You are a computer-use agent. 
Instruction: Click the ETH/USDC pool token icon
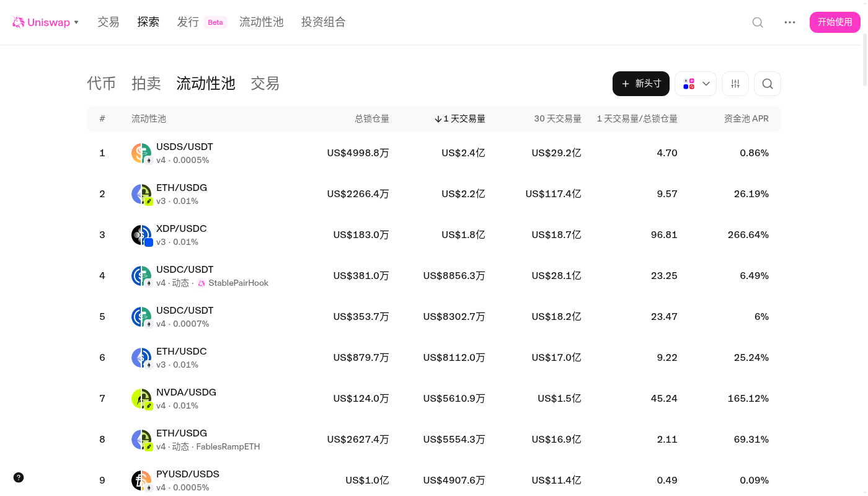[x=141, y=358]
